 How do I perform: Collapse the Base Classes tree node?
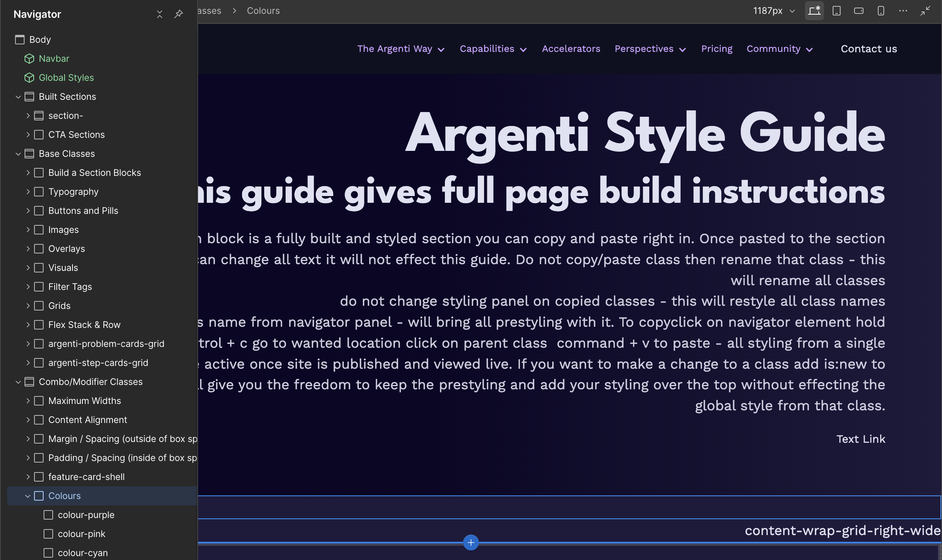pyautogui.click(x=18, y=154)
